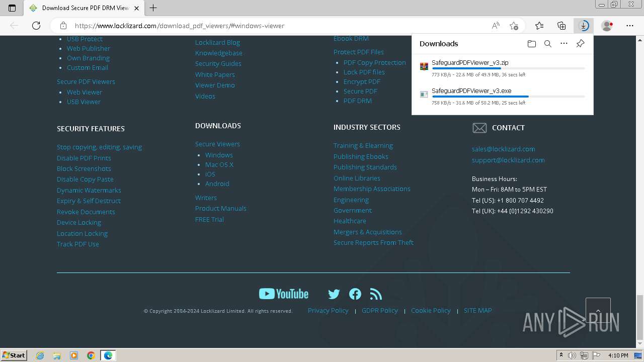Open a new tab with plus icon
This screenshot has width=644, height=362.
(153, 8)
